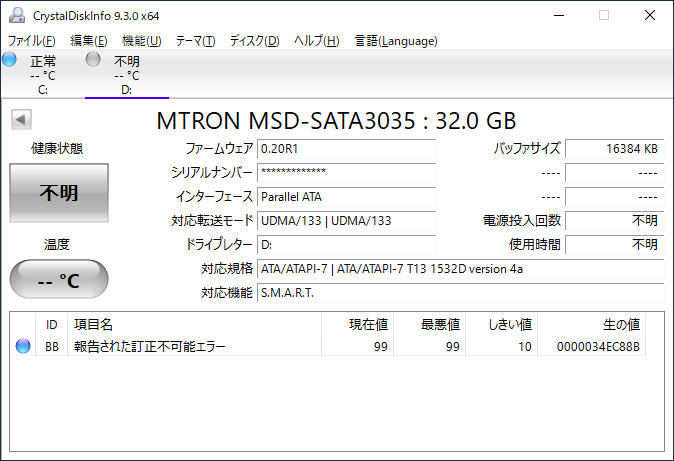
Task: Click the firmware field showing 0.20R1
Action: [x=346, y=149]
